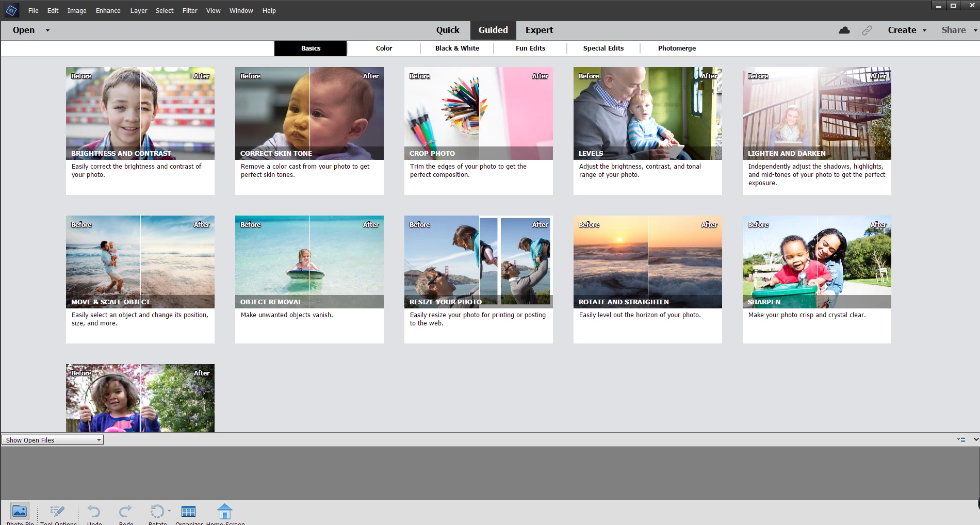Click the Redo arrow icon
Viewport: 980px width, 525px height.
[x=125, y=511]
